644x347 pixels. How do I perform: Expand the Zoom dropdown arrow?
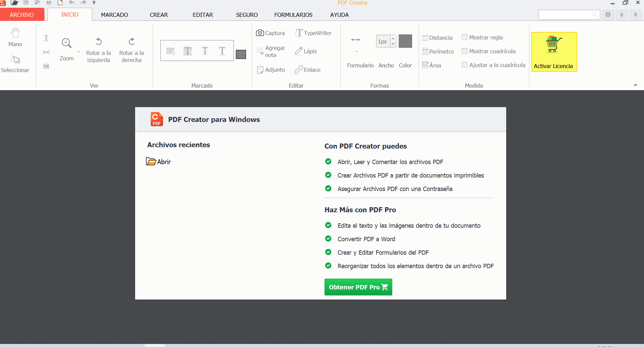[x=79, y=52]
